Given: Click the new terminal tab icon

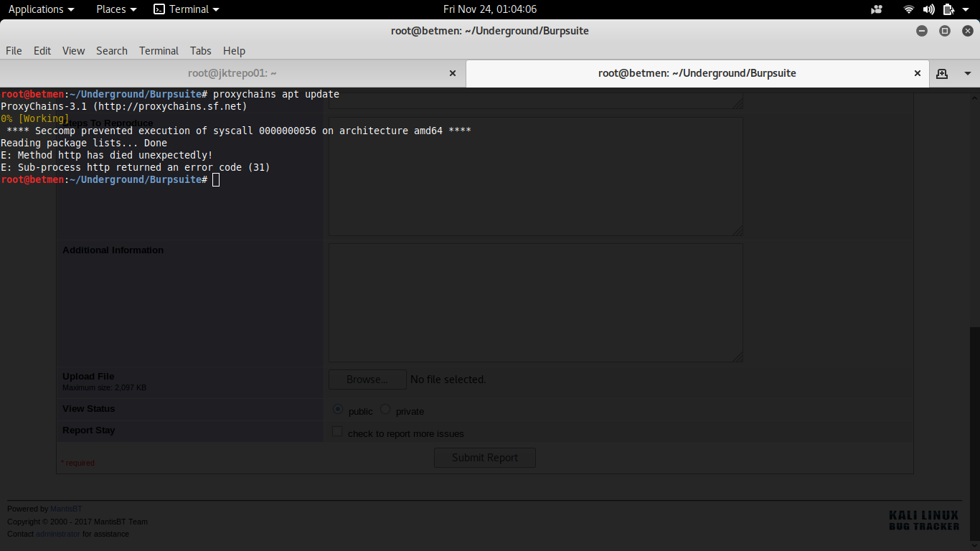Looking at the screenshot, I should (942, 73).
